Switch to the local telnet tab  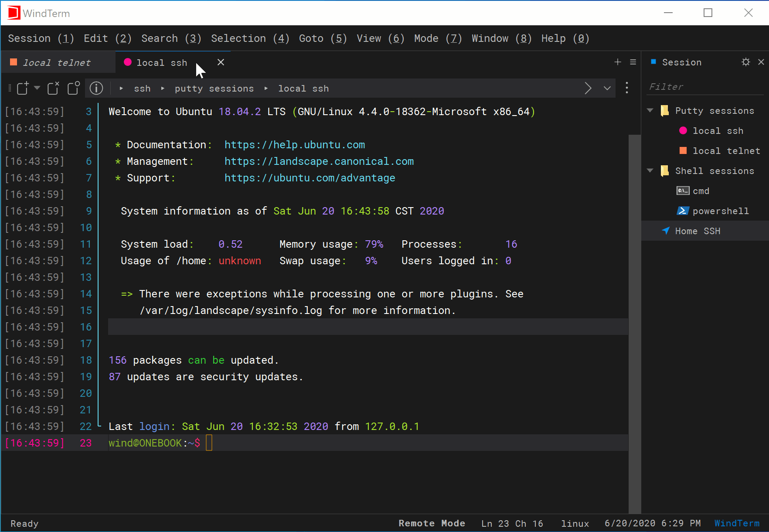[57, 62]
